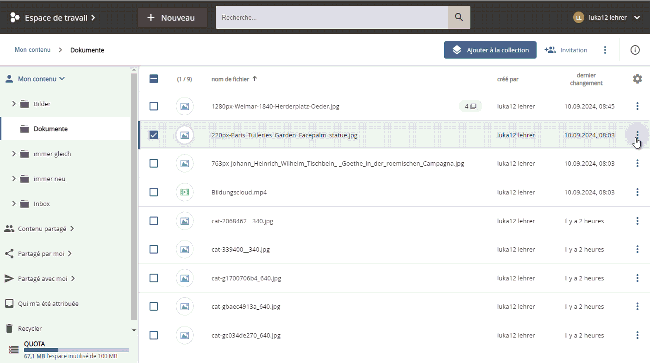Viewport: 650px width, 363px height.
Task: Check the box for cat-339400__340.jpg
Action: tap(154, 249)
